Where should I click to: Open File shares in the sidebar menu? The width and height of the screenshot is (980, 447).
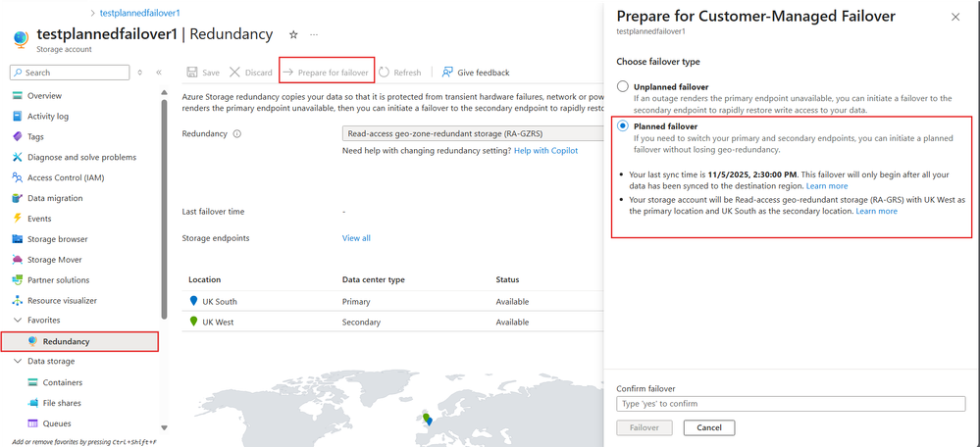62,403
